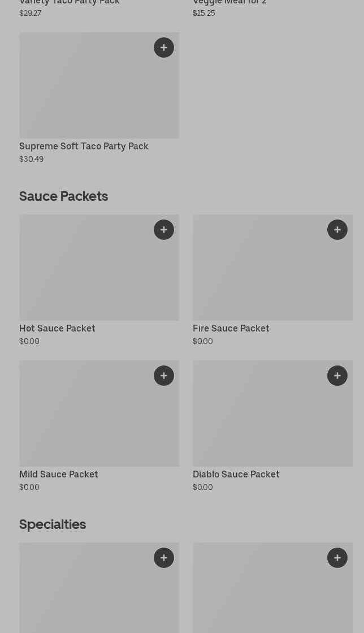Click the Specialties section heading
The height and width of the screenshot is (633, 364).
[53, 524]
